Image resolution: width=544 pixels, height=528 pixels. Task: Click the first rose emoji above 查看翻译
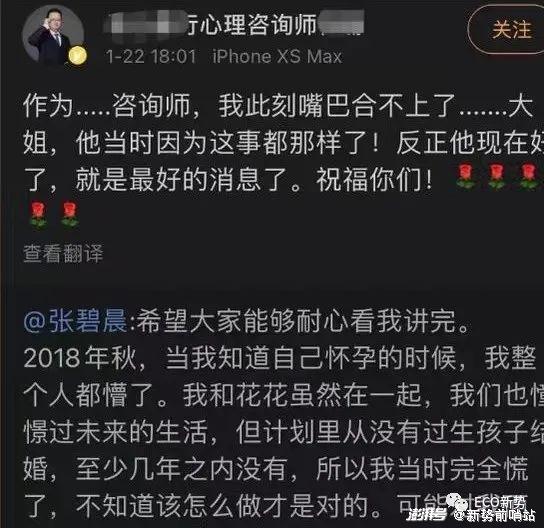pos(38,215)
